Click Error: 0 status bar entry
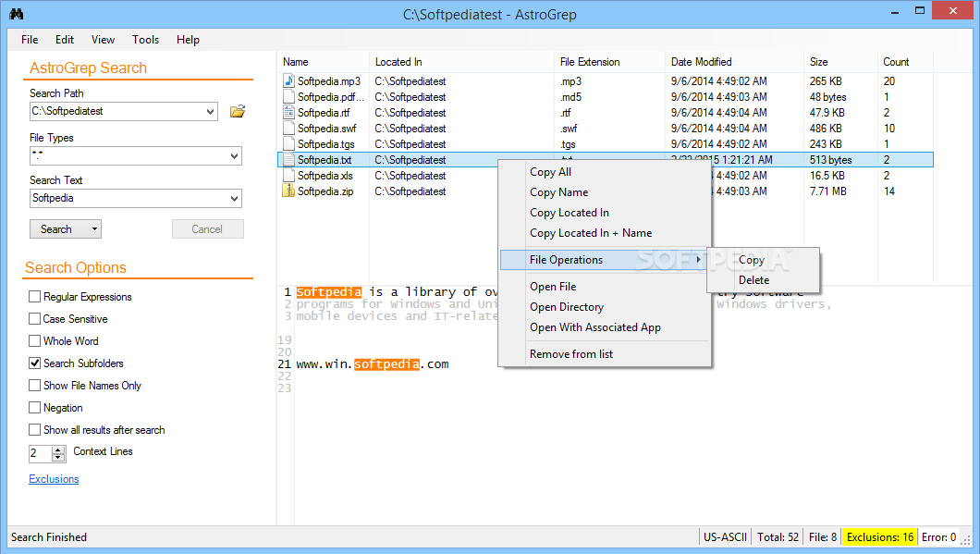980x554 pixels. pos(938,537)
